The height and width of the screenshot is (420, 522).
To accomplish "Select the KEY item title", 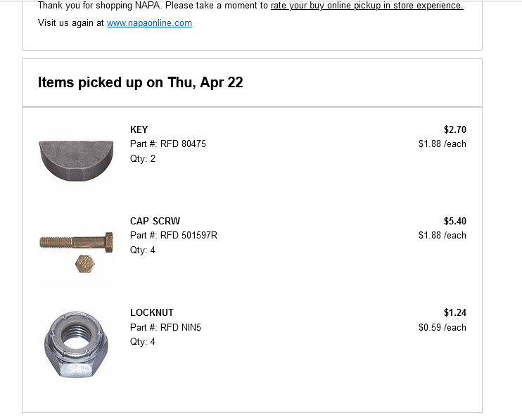I will pyautogui.click(x=139, y=129).
